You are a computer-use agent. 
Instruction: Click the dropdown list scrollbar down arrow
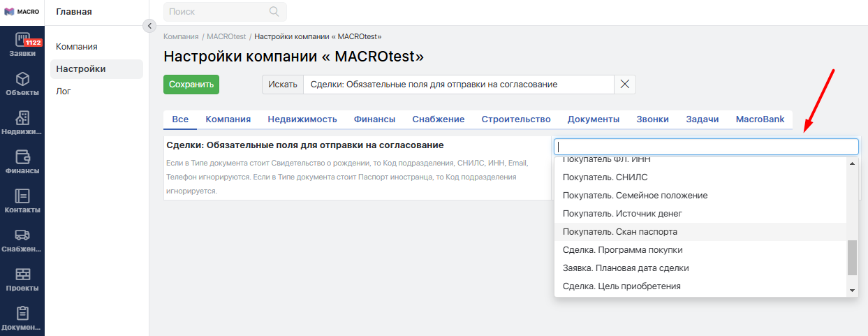(852, 290)
